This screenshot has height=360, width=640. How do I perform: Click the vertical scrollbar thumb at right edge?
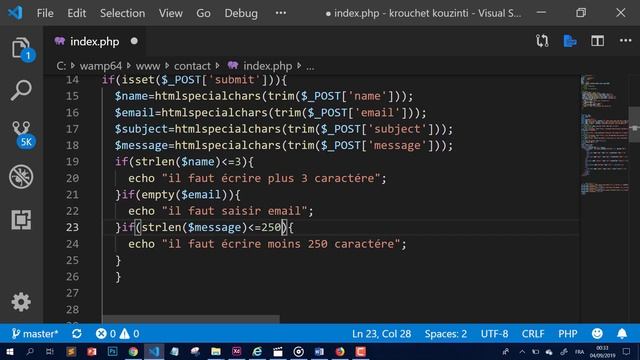(x=634, y=124)
